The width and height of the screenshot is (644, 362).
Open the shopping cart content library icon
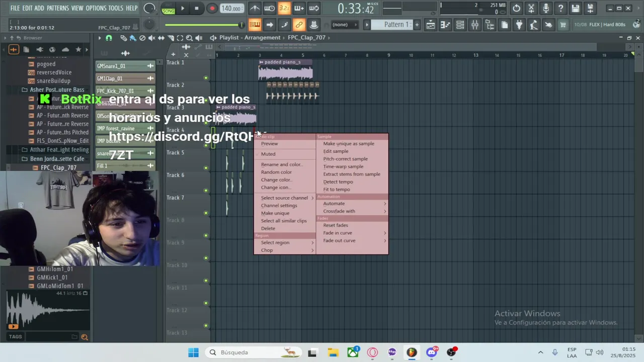[563, 25]
